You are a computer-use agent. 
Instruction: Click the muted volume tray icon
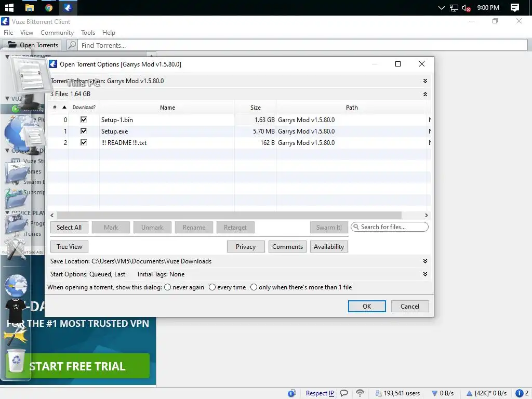click(467, 8)
